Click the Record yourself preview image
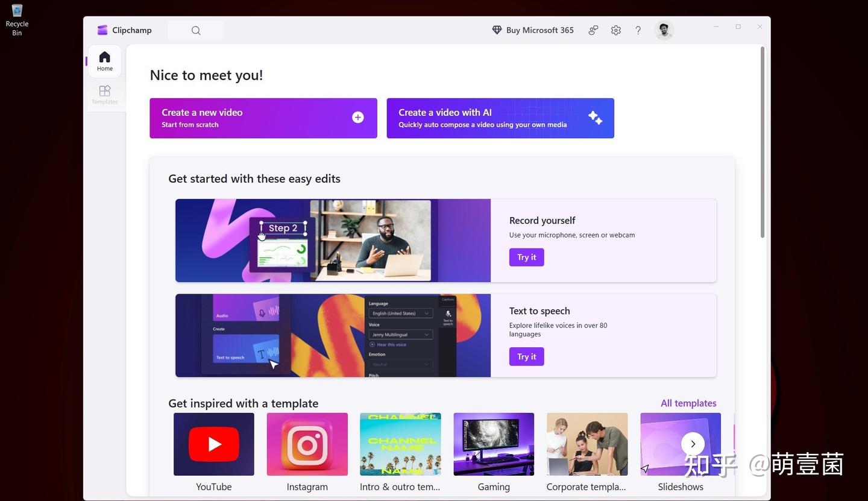This screenshot has width=868, height=501. tap(333, 241)
